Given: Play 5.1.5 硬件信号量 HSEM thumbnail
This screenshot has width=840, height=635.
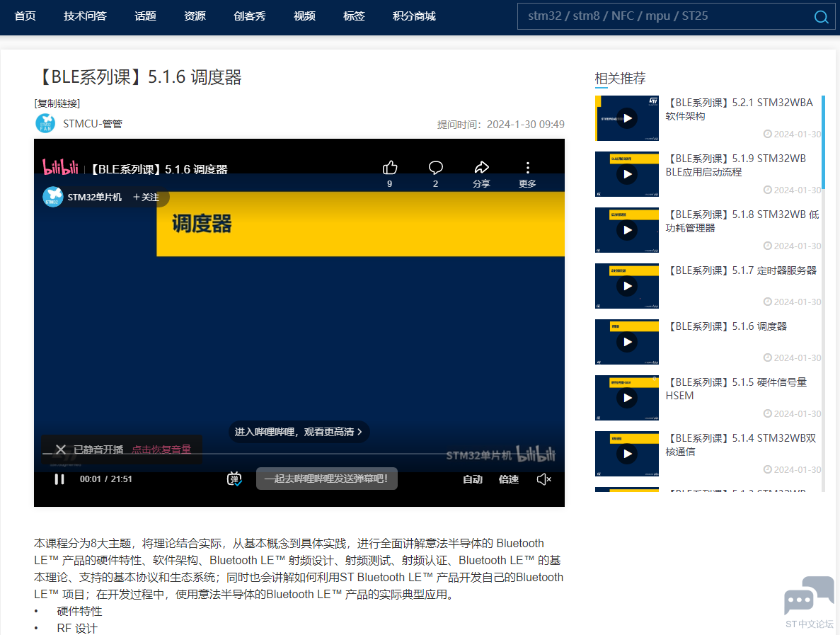Looking at the screenshot, I should (x=627, y=398).
